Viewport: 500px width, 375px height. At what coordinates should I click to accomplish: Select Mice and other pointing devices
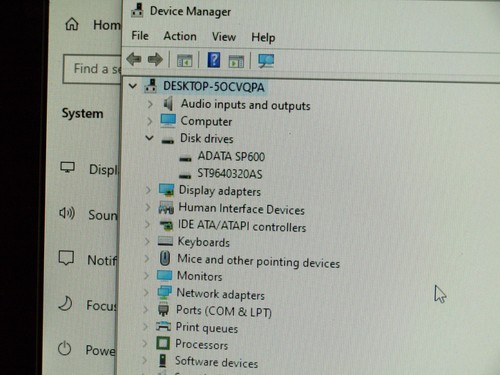(x=258, y=261)
